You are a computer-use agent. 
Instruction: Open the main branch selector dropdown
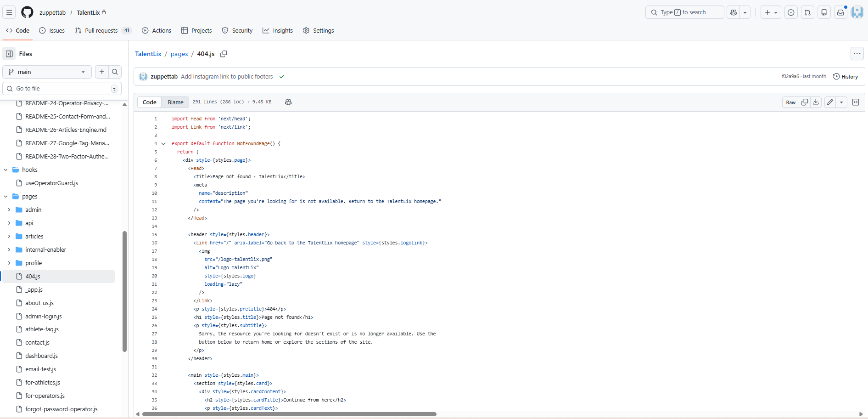[46, 72]
